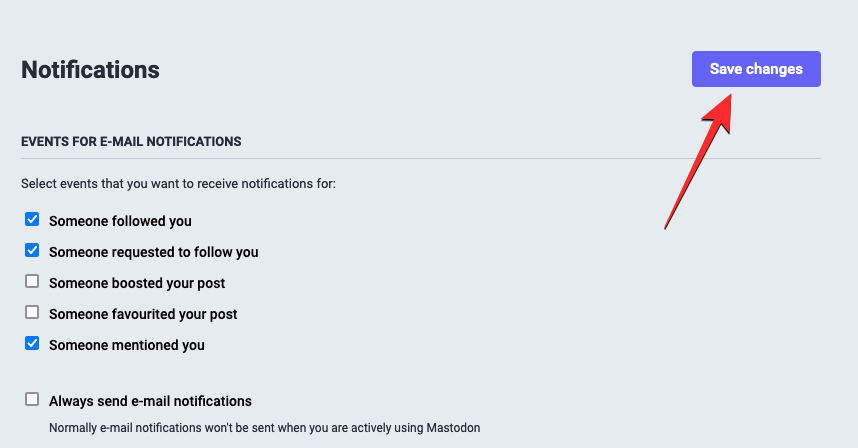Click the hint text about actively using Mastodon

(x=265, y=428)
